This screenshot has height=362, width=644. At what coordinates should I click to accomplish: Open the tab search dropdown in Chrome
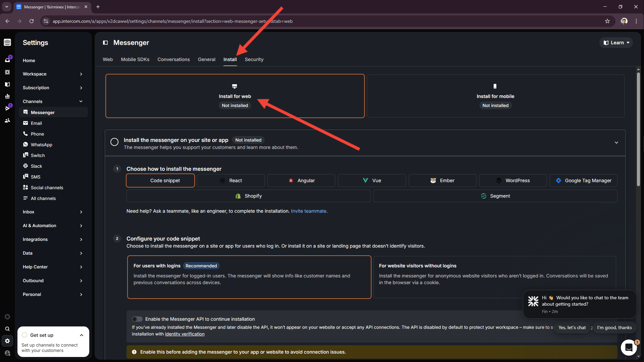point(7,7)
